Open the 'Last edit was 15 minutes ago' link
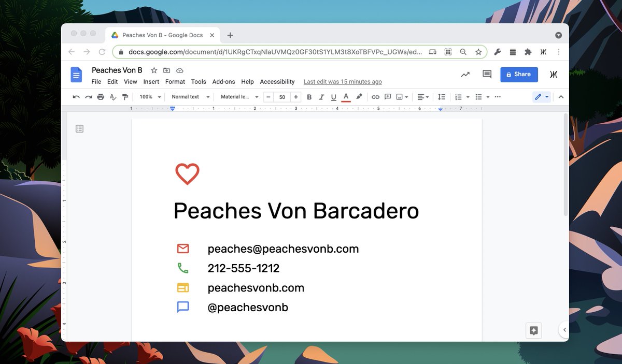Image resolution: width=622 pixels, height=364 pixels. (x=343, y=82)
